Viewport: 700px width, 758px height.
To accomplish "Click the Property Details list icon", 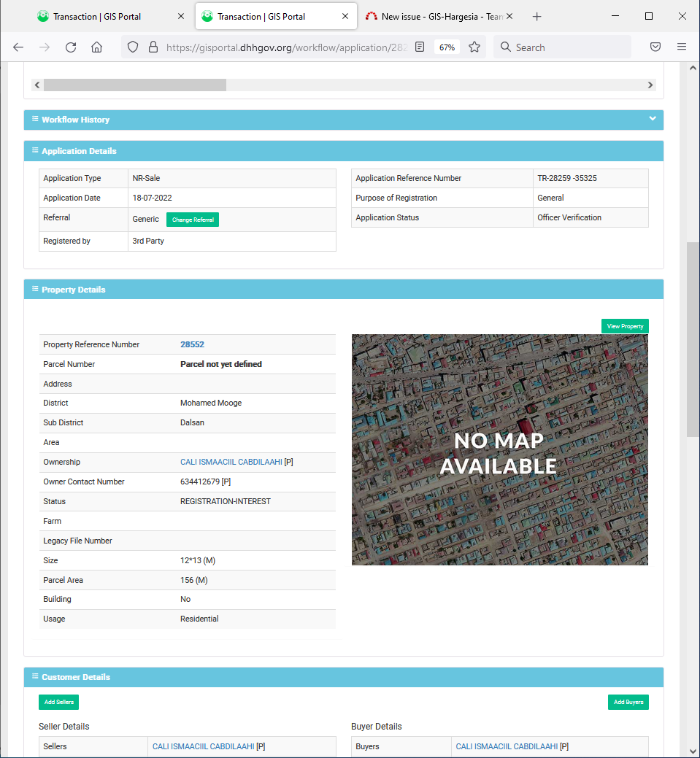I will point(35,289).
